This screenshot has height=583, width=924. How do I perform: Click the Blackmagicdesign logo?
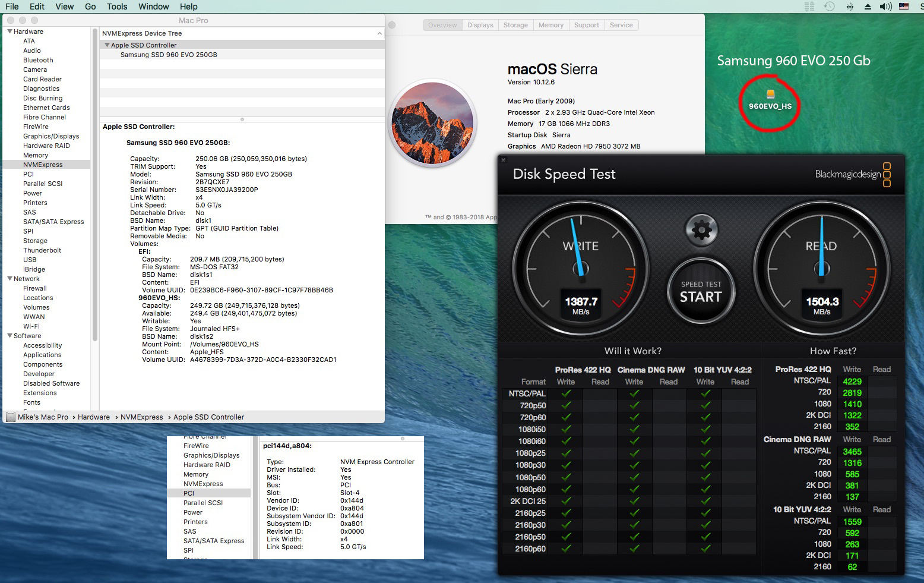coord(853,175)
